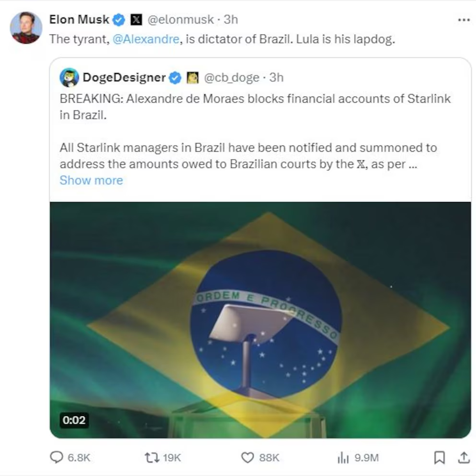This screenshot has width=476, height=476.
Task: Click the 3h timestamp on Elon's tweet
Action: pos(231,19)
